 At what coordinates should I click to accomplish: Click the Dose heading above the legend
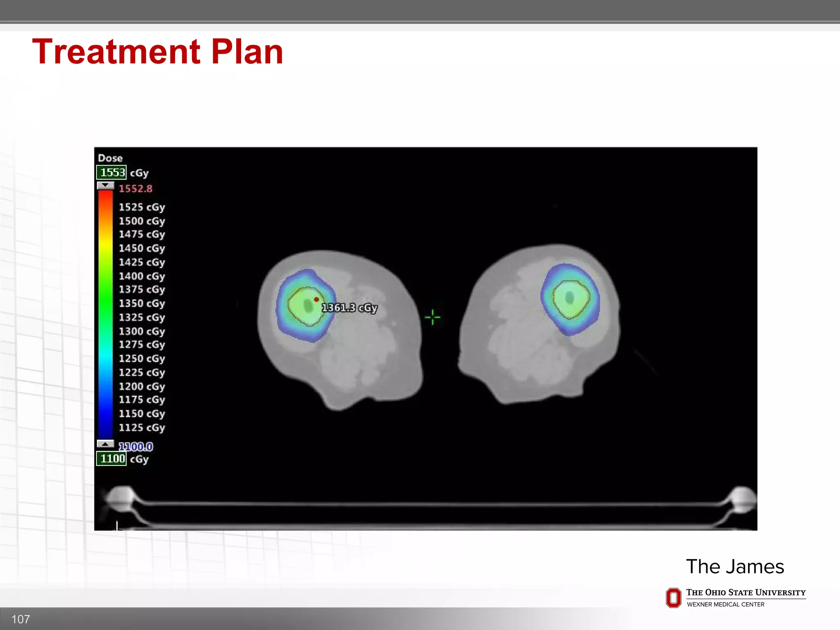110,158
